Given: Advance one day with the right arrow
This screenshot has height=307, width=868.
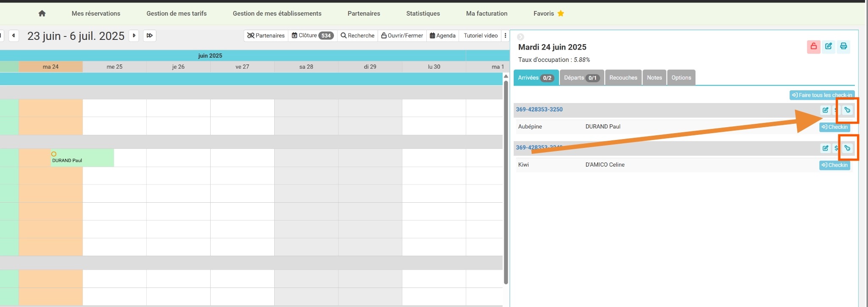Looking at the screenshot, I should click(134, 36).
